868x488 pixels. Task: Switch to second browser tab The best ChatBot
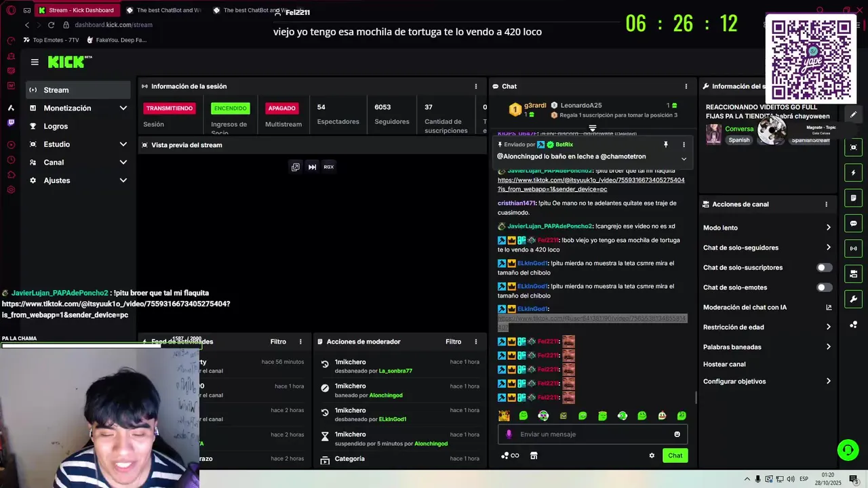tap(163, 10)
